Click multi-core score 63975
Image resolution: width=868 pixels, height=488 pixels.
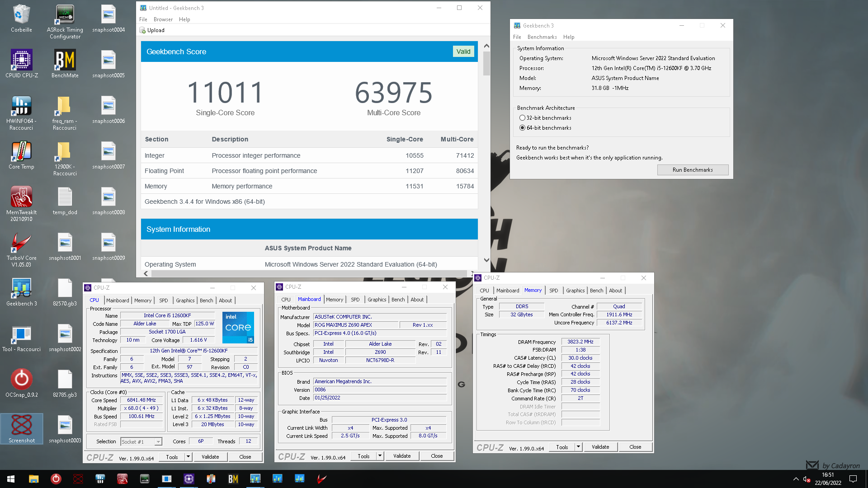(x=393, y=93)
